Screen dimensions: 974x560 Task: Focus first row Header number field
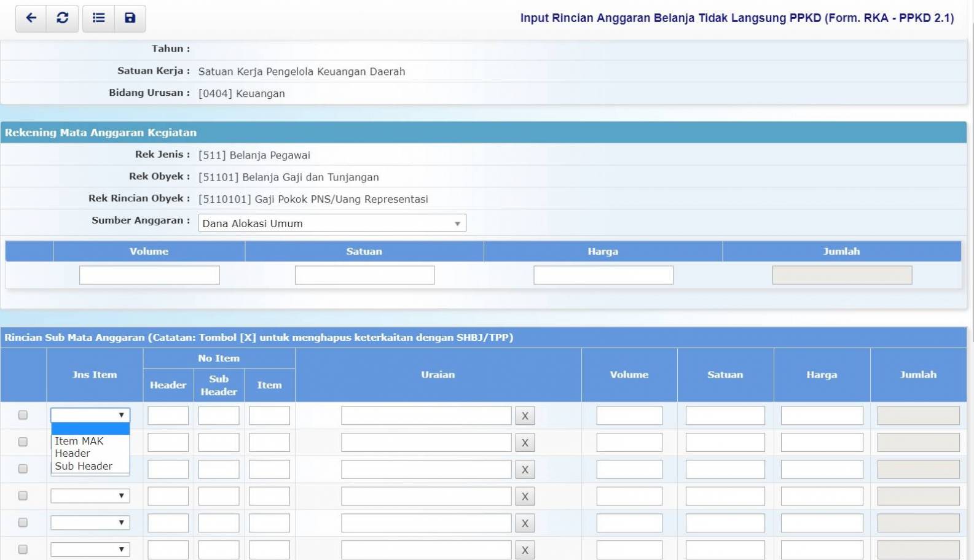coord(168,416)
